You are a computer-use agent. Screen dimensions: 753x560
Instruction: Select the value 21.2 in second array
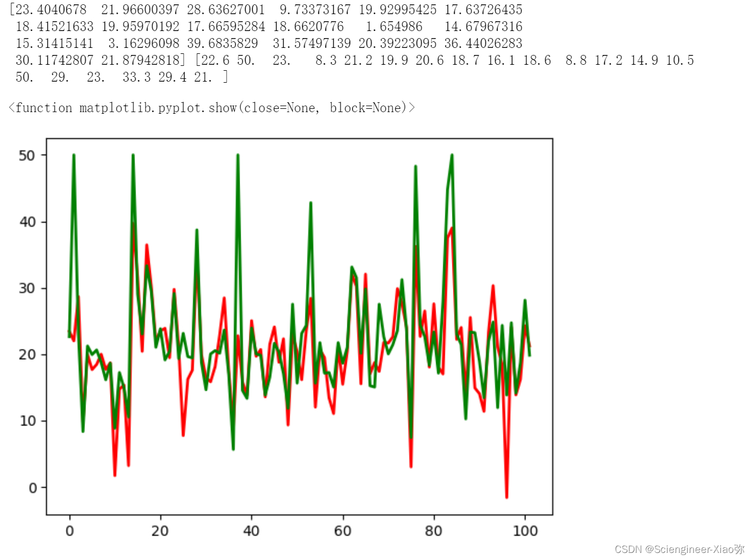358,60
